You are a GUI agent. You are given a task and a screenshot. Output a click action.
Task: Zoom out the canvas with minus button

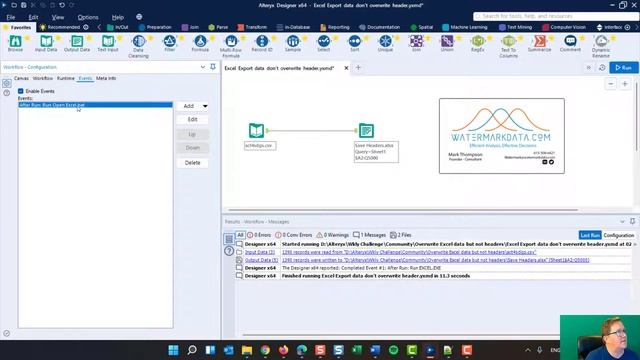tap(611, 84)
